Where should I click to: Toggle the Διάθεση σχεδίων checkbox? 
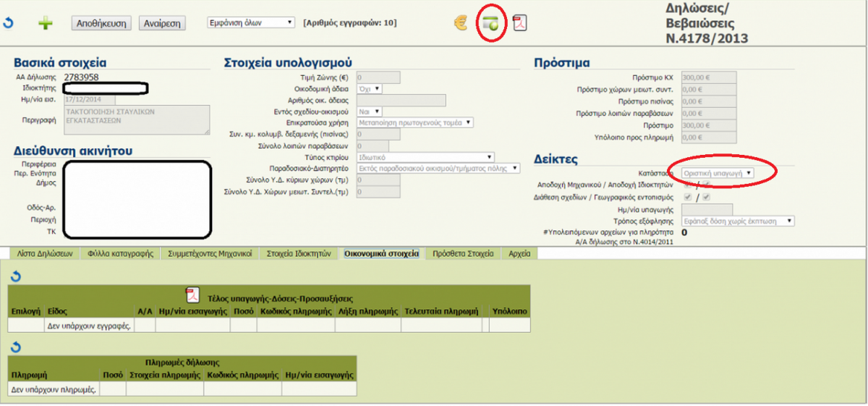point(688,197)
